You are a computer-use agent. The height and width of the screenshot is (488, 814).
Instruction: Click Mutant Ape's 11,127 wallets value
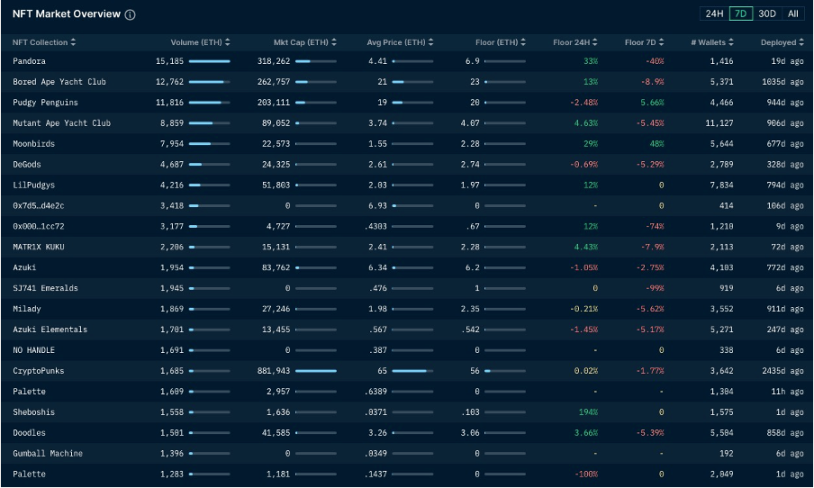click(x=720, y=124)
